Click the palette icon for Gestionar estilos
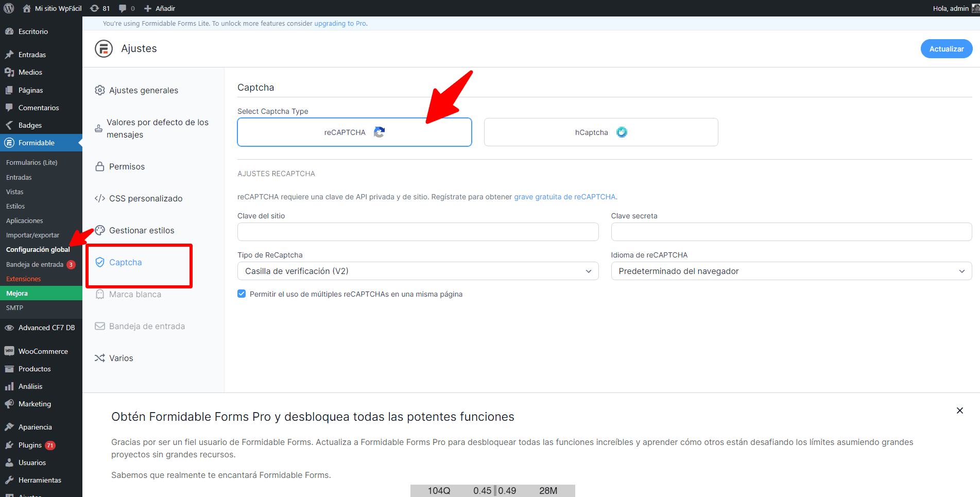The image size is (980, 497). pyautogui.click(x=100, y=230)
